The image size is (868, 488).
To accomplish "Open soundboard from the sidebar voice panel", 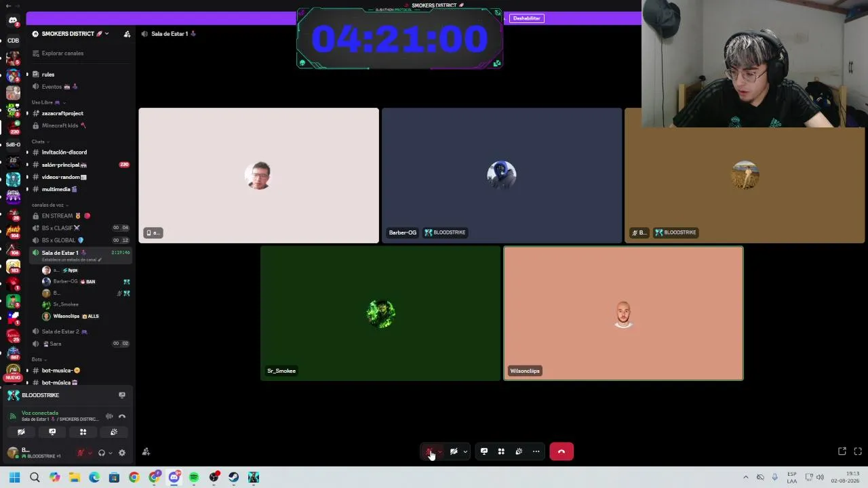I will pyautogui.click(x=114, y=432).
